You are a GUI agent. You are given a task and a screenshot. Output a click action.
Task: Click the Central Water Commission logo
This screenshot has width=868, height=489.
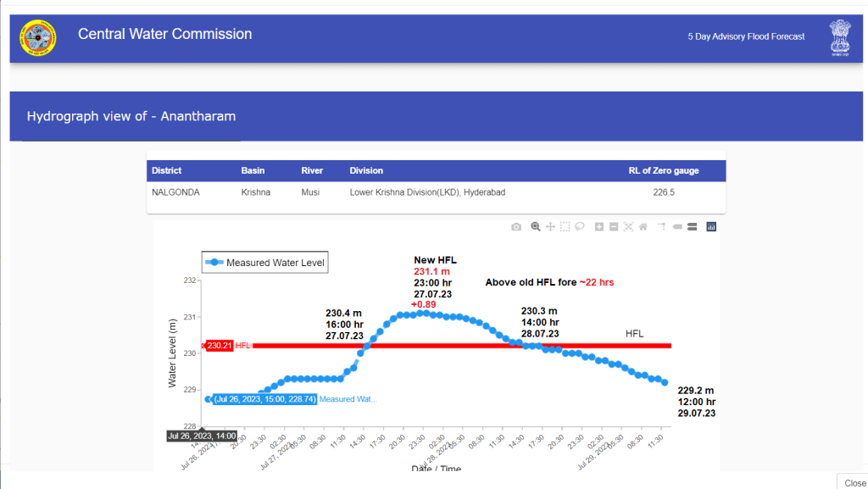pyautogui.click(x=37, y=37)
